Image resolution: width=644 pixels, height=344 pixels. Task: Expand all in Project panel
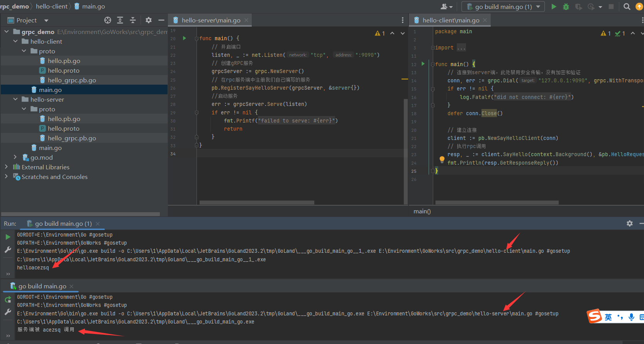(x=120, y=20)
